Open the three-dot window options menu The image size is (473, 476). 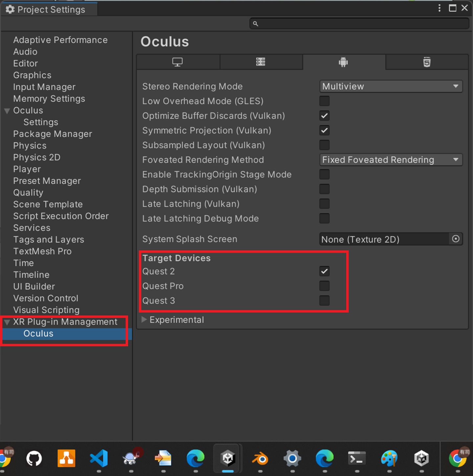click(439, 8)
